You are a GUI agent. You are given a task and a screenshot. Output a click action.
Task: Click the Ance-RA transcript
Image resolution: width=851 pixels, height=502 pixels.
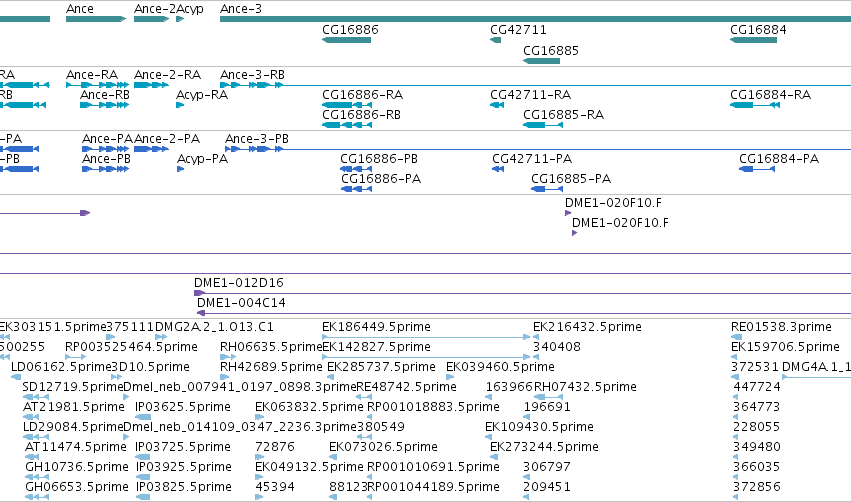(97, 85)
